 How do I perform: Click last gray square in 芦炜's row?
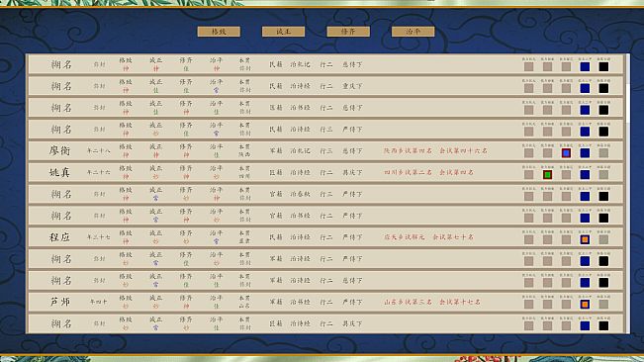[603, 305]
